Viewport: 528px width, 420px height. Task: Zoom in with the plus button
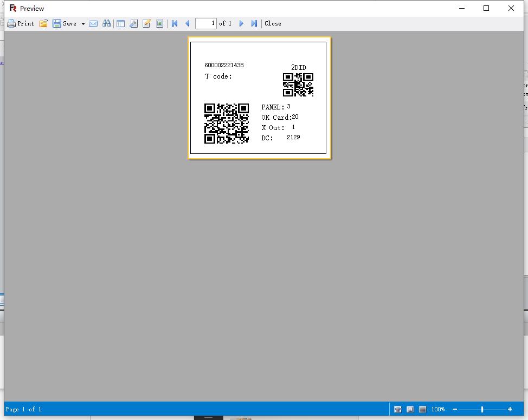tap(510, 409)
